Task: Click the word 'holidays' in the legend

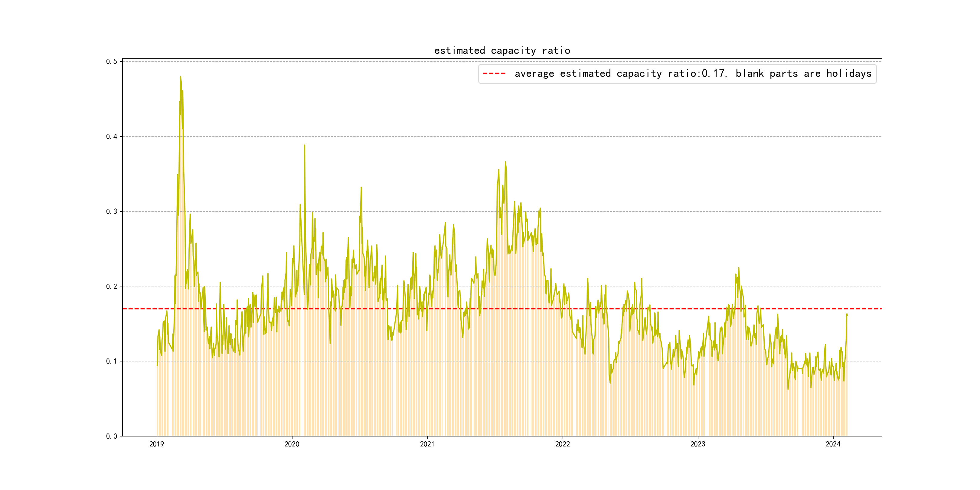Action: click(x=848, y=73)
